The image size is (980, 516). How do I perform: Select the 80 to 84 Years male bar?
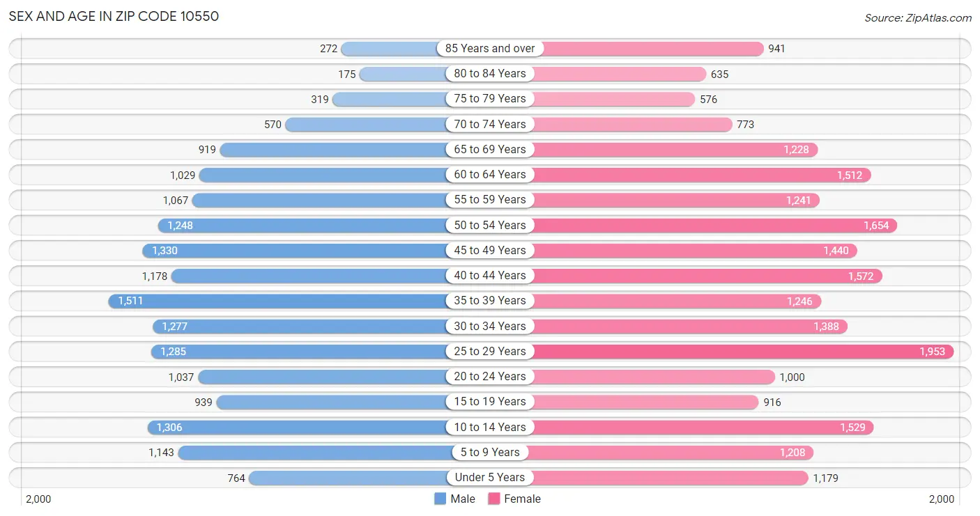pyautogui.click(x=424, y=74)
